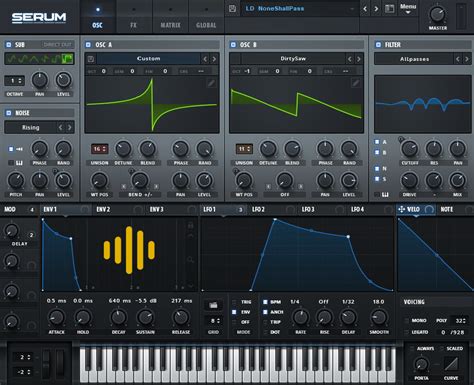Click the OSC A wavetable edit pencil icon
This screenshot has width=474, height=385.
point(211,83)
